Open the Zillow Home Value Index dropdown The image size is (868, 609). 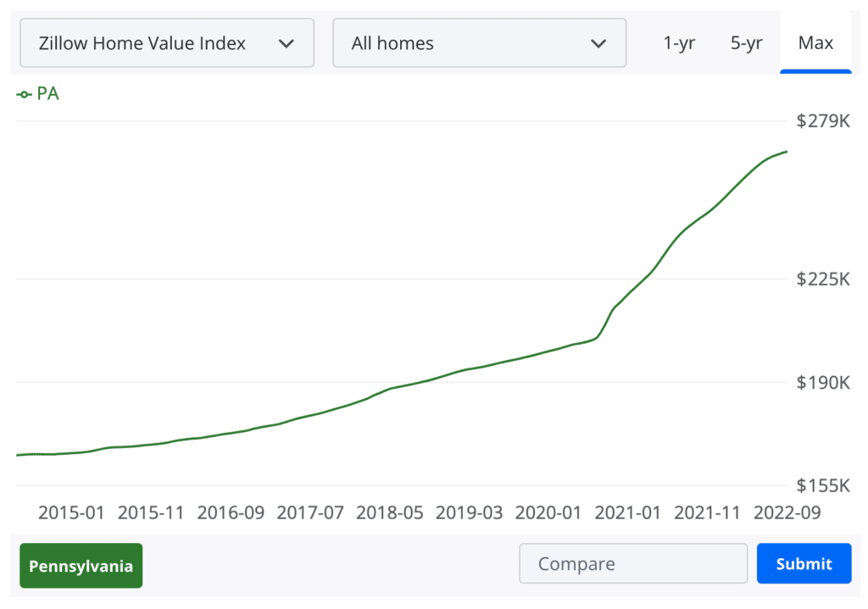pos(167,43)
